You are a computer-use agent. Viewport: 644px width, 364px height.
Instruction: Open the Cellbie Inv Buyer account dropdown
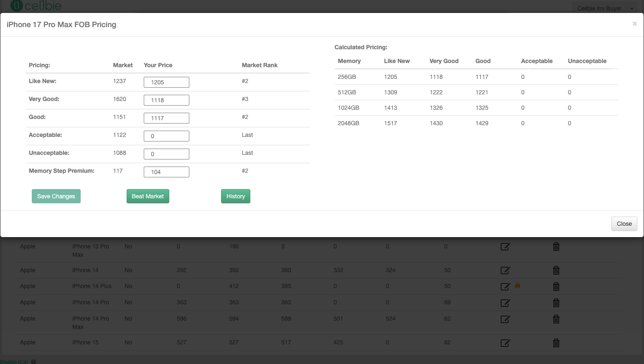(605, 8)
